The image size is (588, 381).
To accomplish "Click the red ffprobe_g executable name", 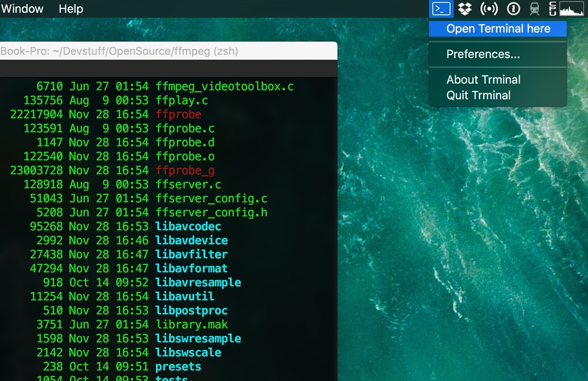I will [185, 170].
